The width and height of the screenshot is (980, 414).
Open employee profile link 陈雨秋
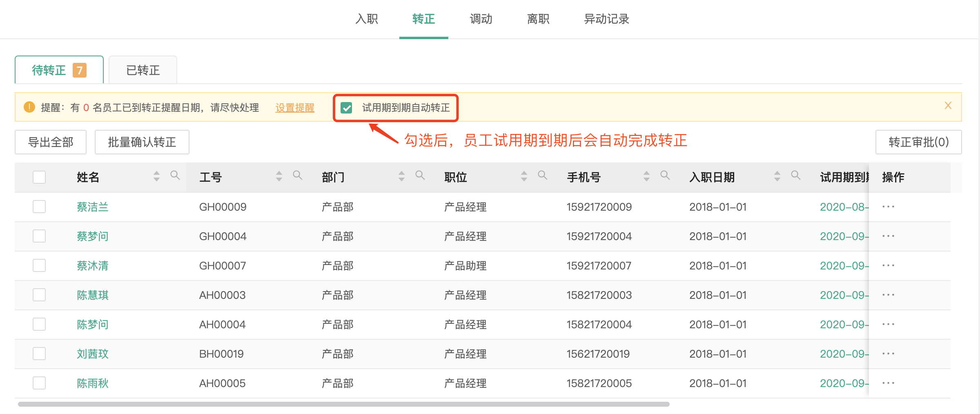[x=93, y=383]
